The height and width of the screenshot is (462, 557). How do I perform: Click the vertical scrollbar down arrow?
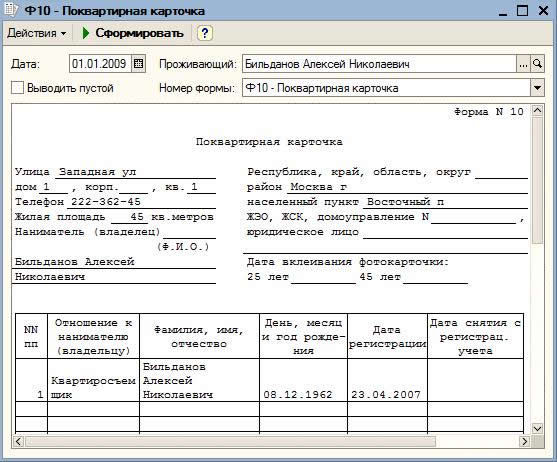tap(537, 429)
